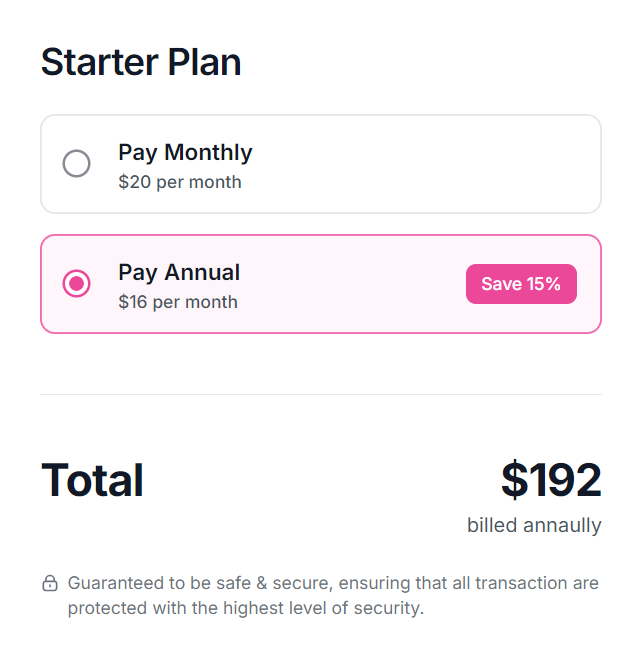Click the lock security icon
Screen dimensions: 642x659
coord(50,583)
